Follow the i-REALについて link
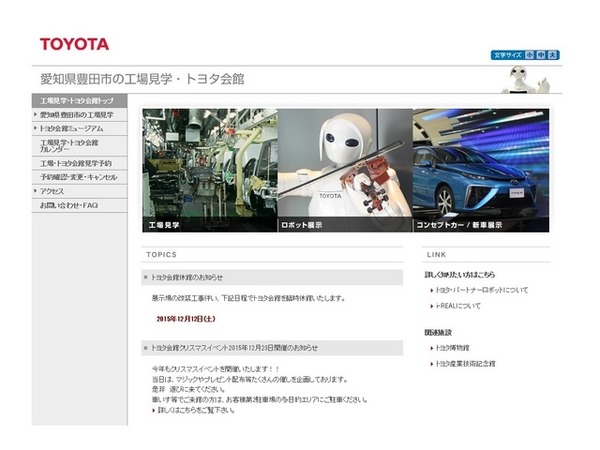The width and height of the screenshot is (600, 450). pyautogui.click(x=458, y=306)
